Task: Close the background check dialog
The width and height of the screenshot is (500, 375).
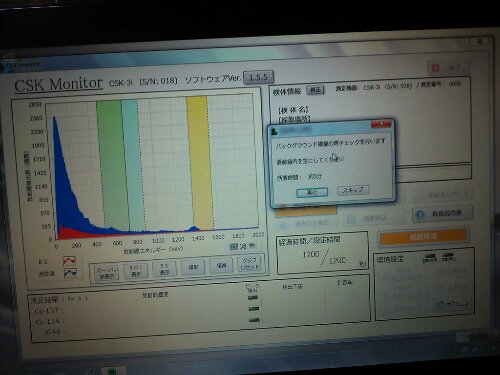Action: (381, 124)
